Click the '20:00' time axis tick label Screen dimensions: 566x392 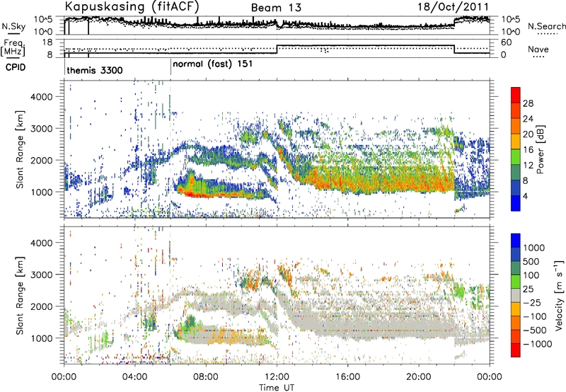click(419, 377)
